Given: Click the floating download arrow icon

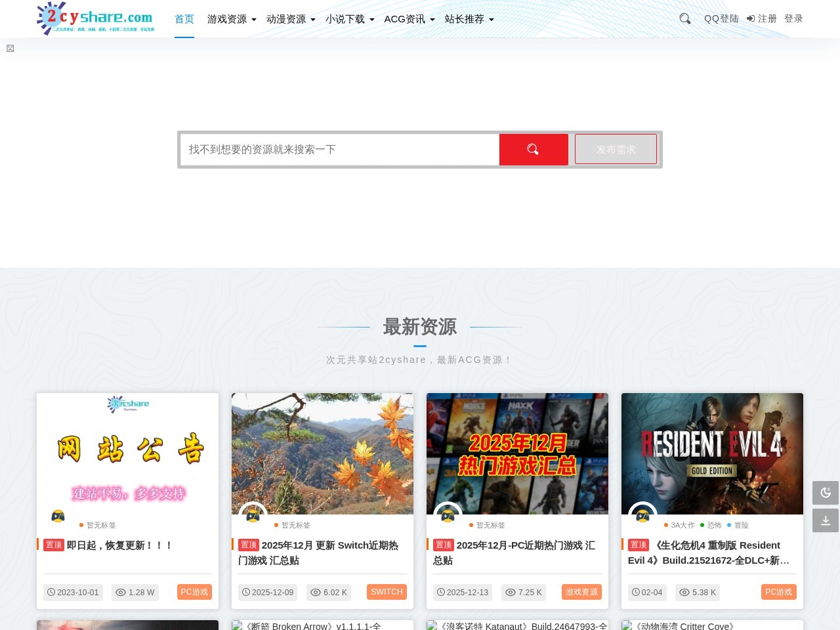Looking at the screenshot, I should 826,520.
